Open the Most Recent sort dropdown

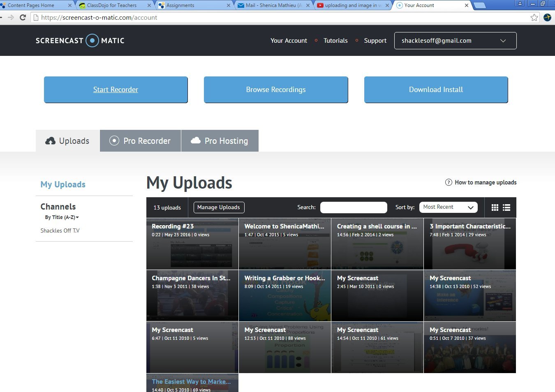coord(448,207)
